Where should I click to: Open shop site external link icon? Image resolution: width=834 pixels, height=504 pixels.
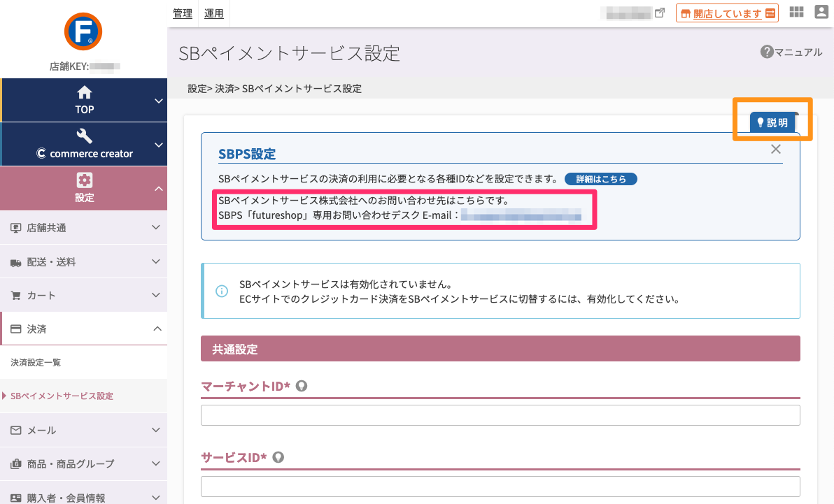pyautogui.click(x=660, y=13)
